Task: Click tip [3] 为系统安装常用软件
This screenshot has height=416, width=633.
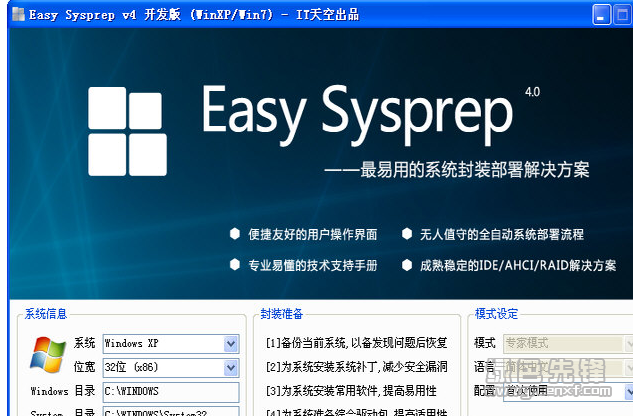Action: 356,390
